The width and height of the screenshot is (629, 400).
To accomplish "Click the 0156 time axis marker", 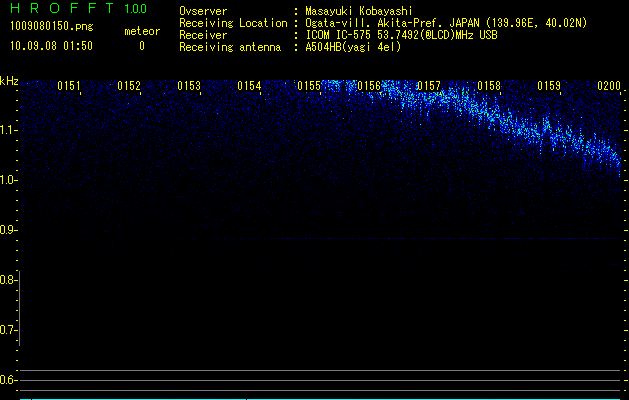I will click(x=369, y=86).
